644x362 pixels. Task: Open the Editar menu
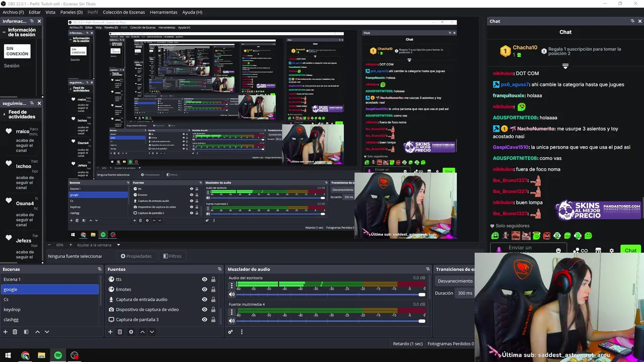click(35, 12)
